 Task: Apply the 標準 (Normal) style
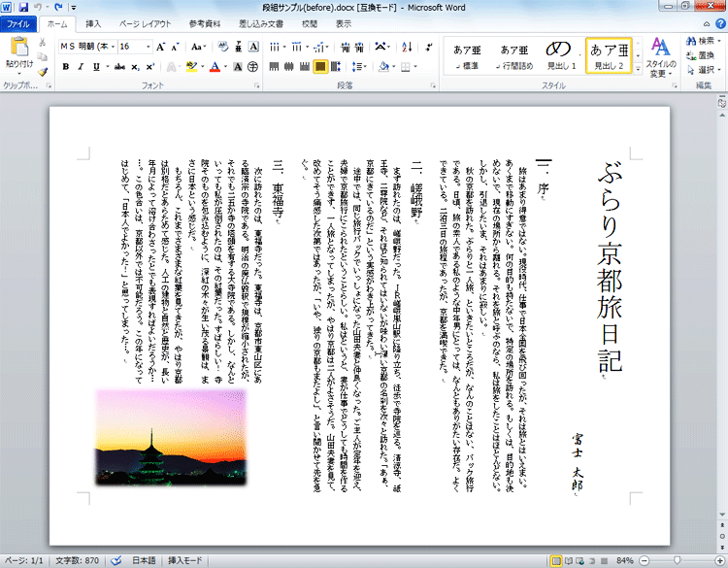pos(467,55)
